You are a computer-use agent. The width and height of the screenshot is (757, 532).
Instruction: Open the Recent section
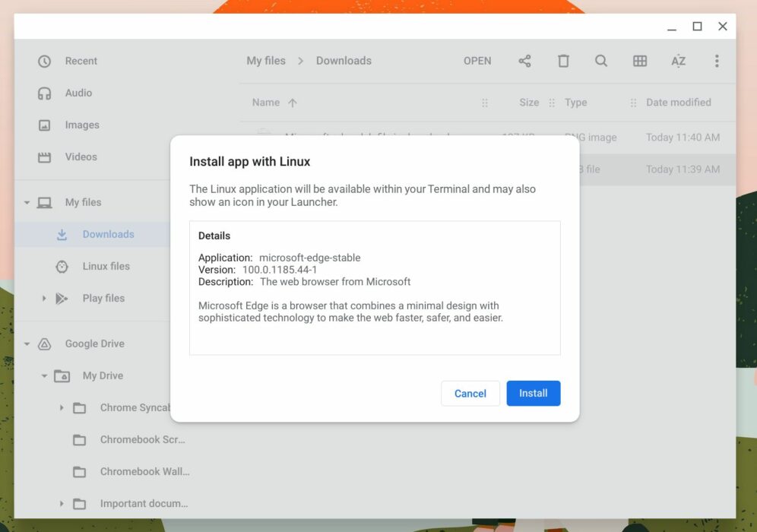pos(81,61)
